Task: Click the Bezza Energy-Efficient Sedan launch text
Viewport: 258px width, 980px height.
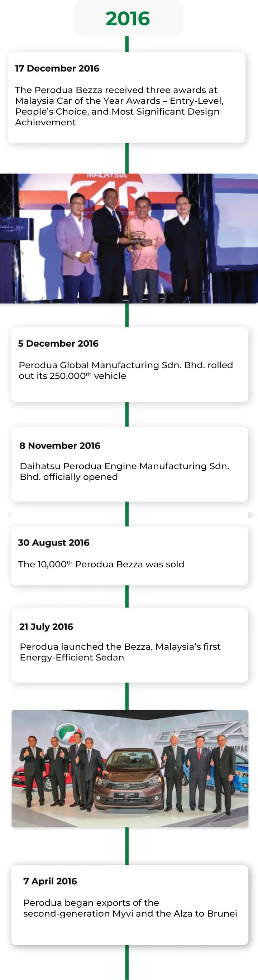Action: point(120,652)
